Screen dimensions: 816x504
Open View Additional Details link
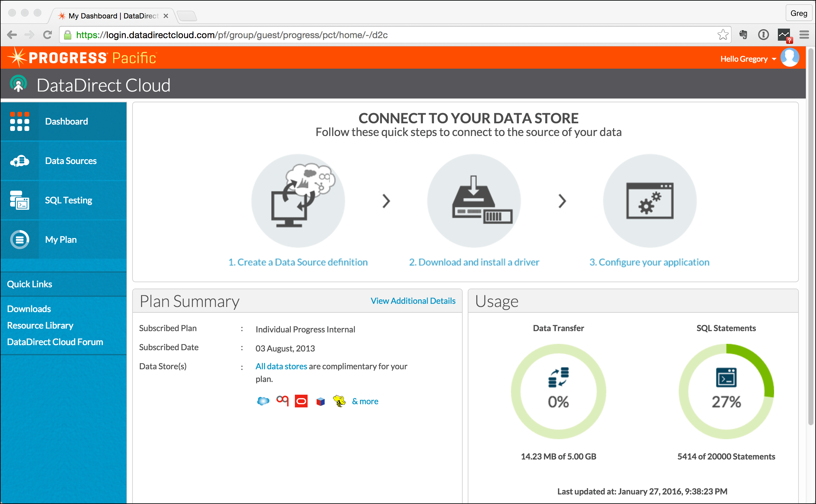[413, 301]
